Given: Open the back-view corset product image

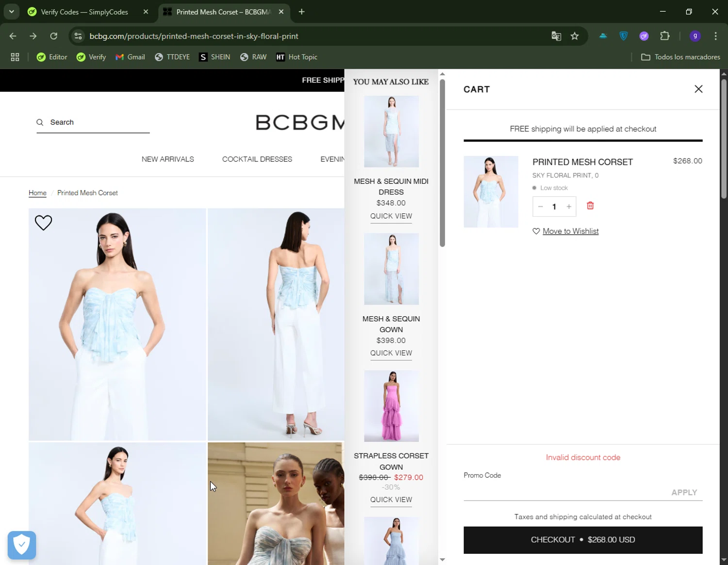Looking at the screenshot, I should coord(276,324).
